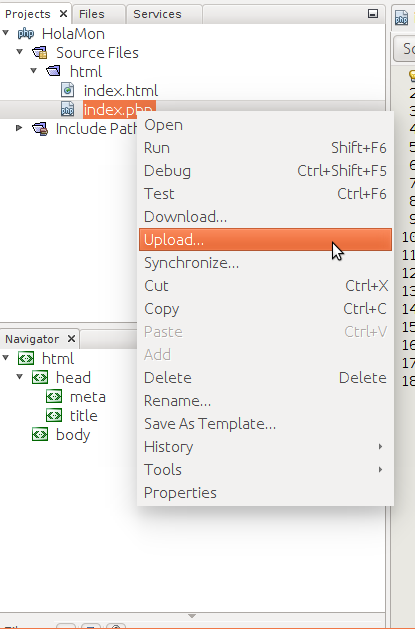Image resolution: width=415 pixels, height=629 pixels.
Task: Click the Include Path node icon
Action: tap(40, 129)
